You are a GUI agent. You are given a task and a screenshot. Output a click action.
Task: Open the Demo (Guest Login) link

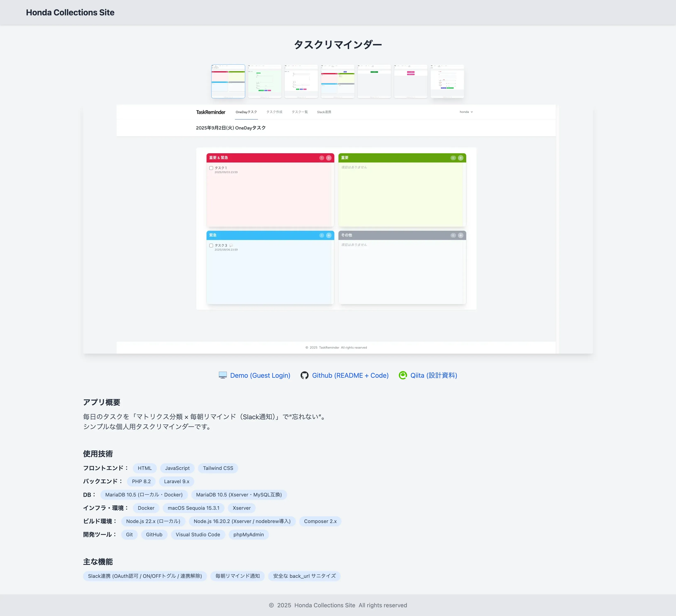click(x=260, y=375)
